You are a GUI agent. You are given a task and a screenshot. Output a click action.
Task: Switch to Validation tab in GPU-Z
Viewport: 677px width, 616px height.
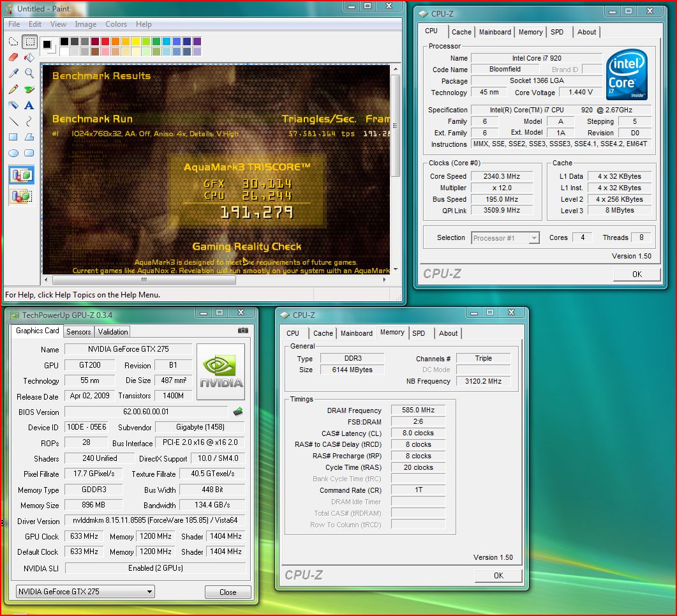point(113,332)
